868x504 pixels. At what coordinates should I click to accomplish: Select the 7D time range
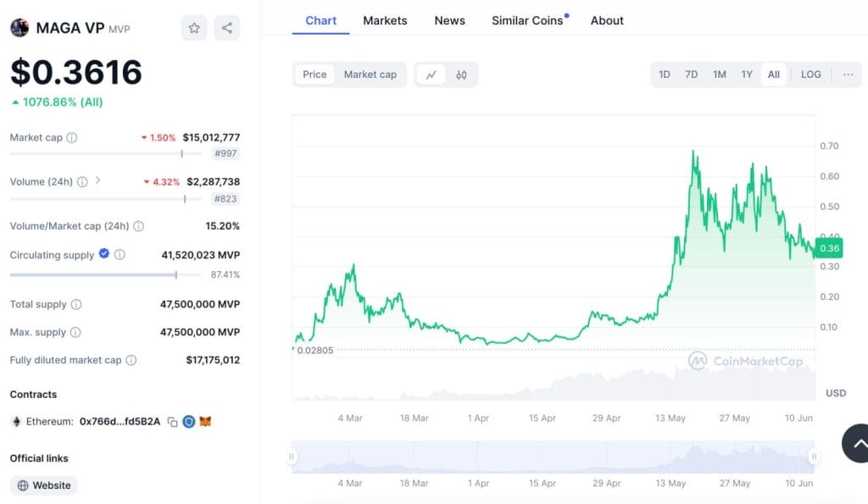point(692,75)
